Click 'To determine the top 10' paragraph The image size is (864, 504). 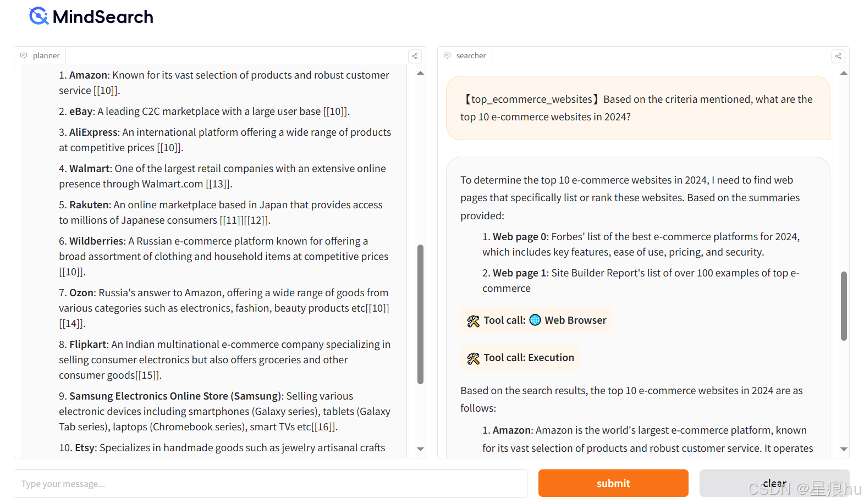click(x=630, y=197)
